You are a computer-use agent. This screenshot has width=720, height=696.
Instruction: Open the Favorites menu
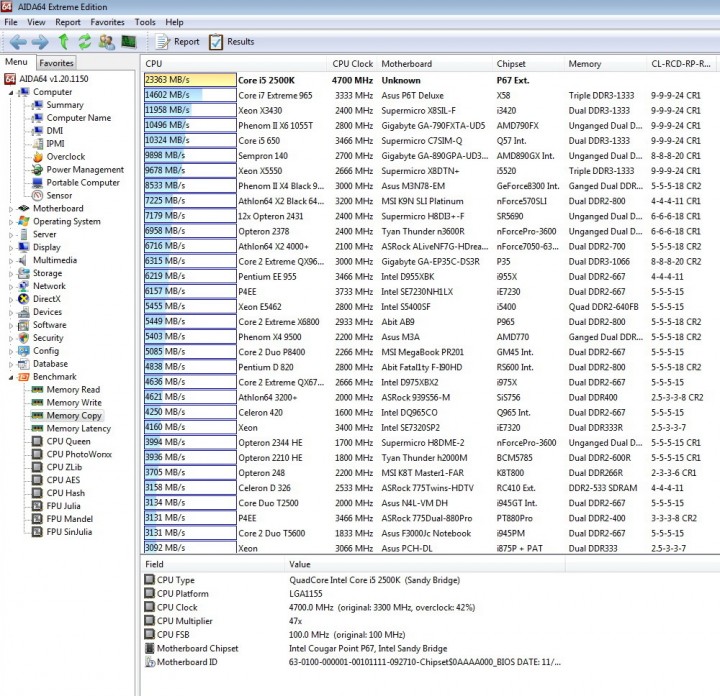(x=107, y=22)
